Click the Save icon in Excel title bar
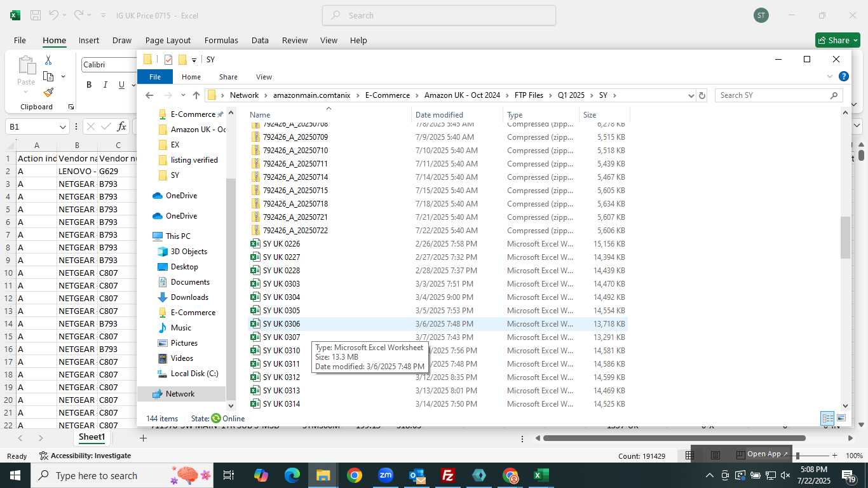The height and width of the screenshot is (488, 868). pos(36,15)
